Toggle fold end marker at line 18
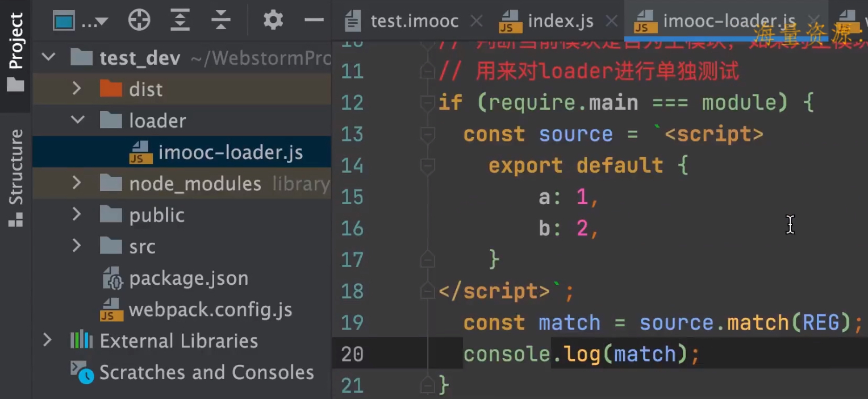868x399 pixels. pyautogui.click(x=427, y=291)
